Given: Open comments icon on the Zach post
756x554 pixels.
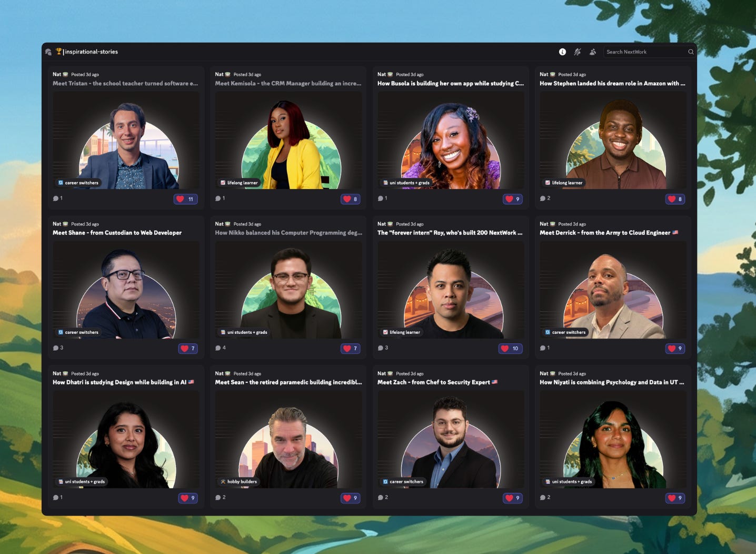Looking at the screenshot, I should 381,498.
